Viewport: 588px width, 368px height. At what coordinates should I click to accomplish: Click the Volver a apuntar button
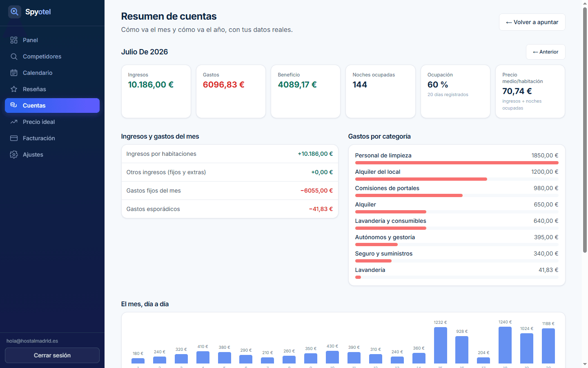pos(532,22)
